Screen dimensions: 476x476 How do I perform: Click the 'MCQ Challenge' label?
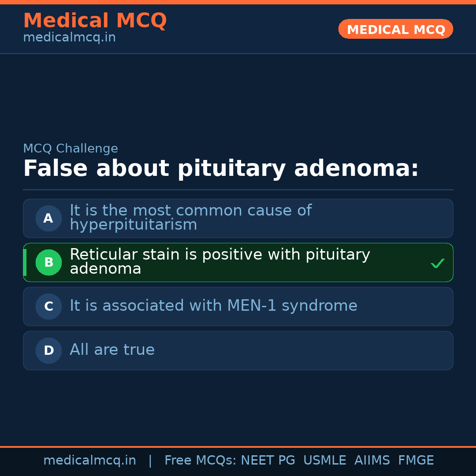[71, 149]
